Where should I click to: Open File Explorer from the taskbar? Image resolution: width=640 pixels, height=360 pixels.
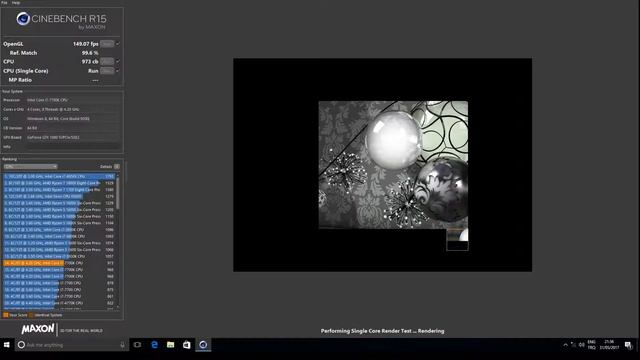(x=171, y=345)
